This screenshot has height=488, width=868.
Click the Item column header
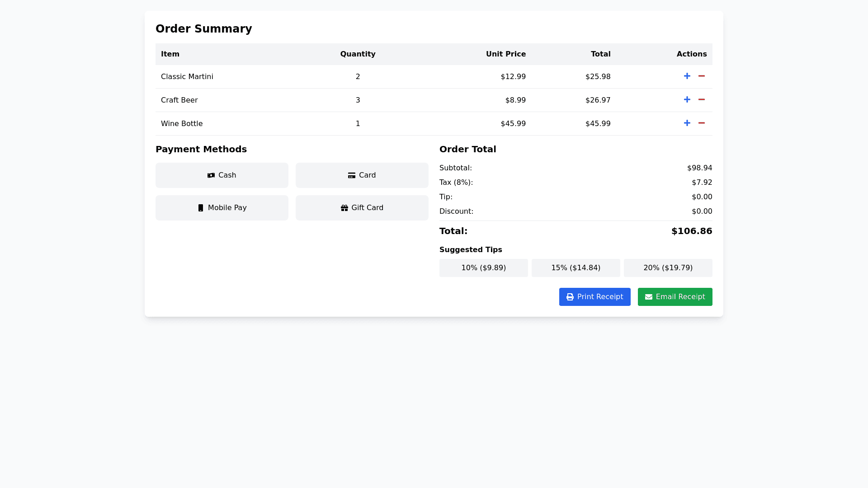click(x=170, y=54)
